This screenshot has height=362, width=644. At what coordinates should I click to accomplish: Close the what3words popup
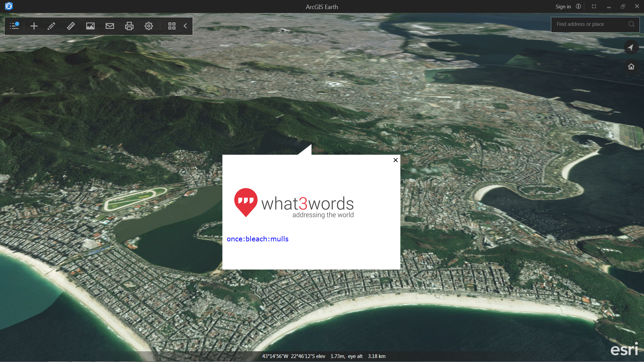(395, 160)
